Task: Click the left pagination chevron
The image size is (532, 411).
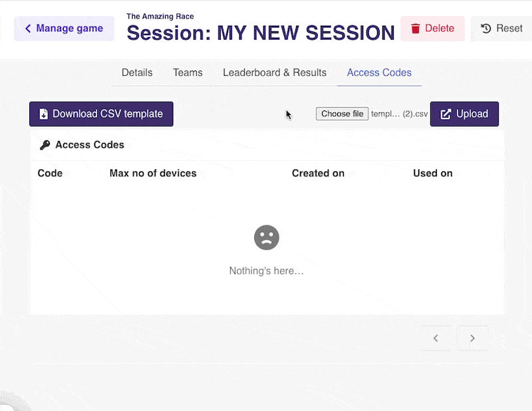Action: pyautogui.click(x=436, y=338)
